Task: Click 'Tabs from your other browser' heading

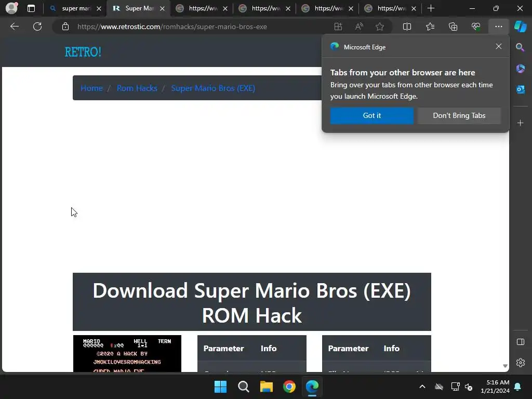Action: (x=403, y=73)
